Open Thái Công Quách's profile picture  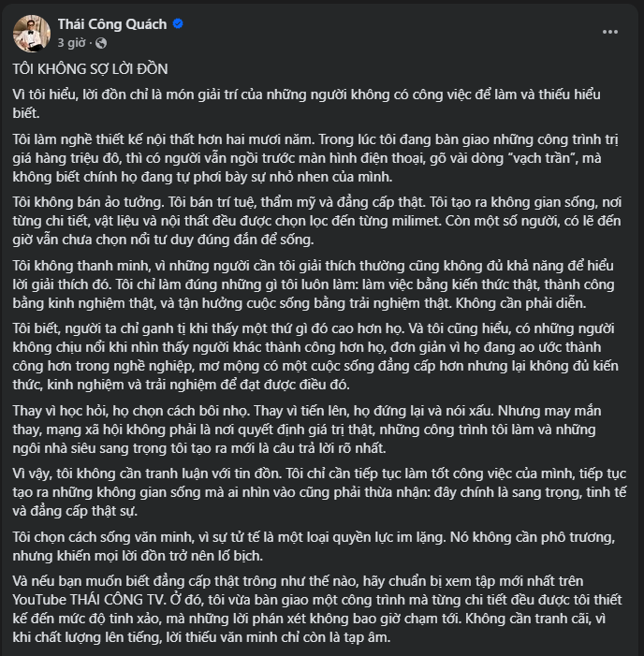point(30,32)
